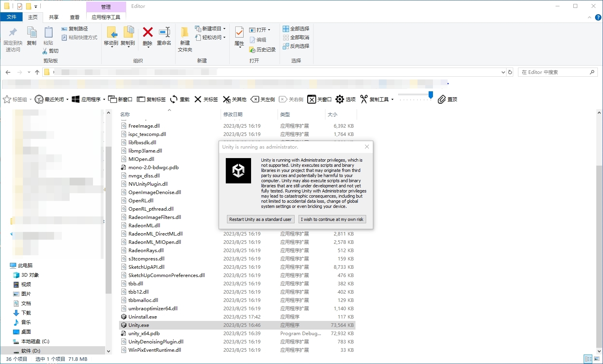Viewport: 603px width, 364px height.
Task: Click the red Delete (删除) icon
Action: tap(147, 32)
